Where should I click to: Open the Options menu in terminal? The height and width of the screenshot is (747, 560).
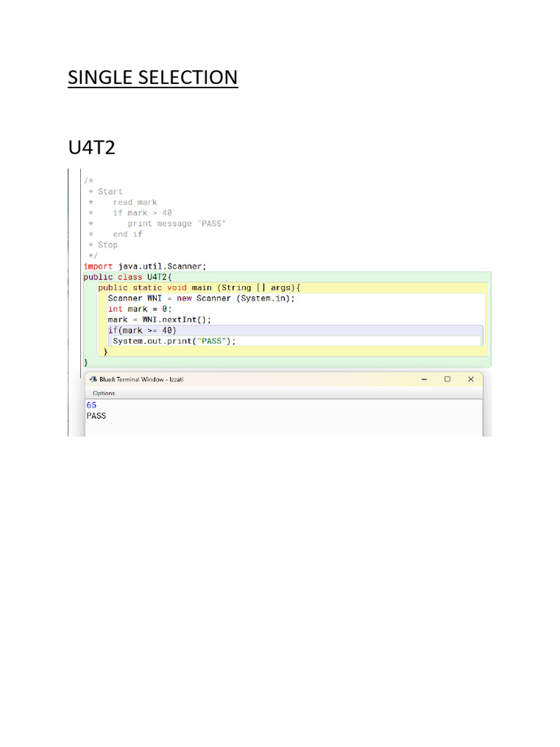click(x=104, y=393)
